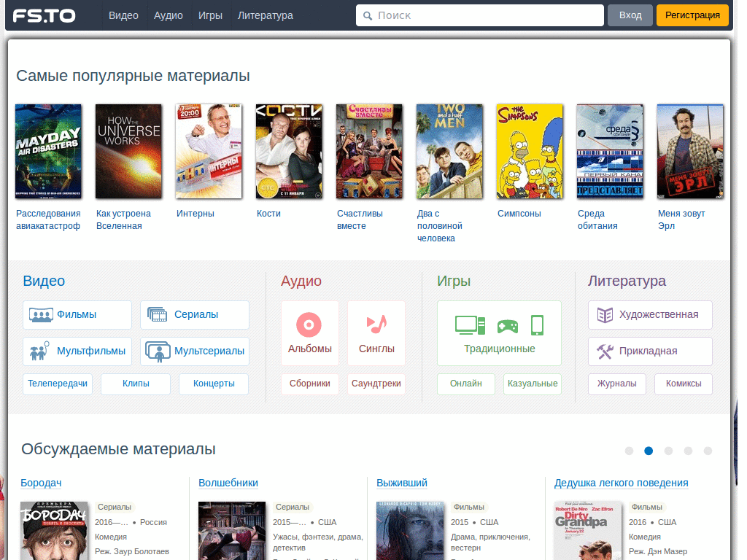Open Среда обитания poster thumbnail
This screenshot has height=560, width=747.
click(610, 152)
